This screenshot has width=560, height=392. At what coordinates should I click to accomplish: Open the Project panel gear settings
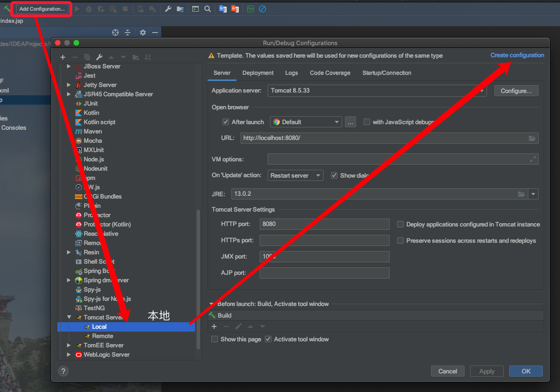(143, 33)
